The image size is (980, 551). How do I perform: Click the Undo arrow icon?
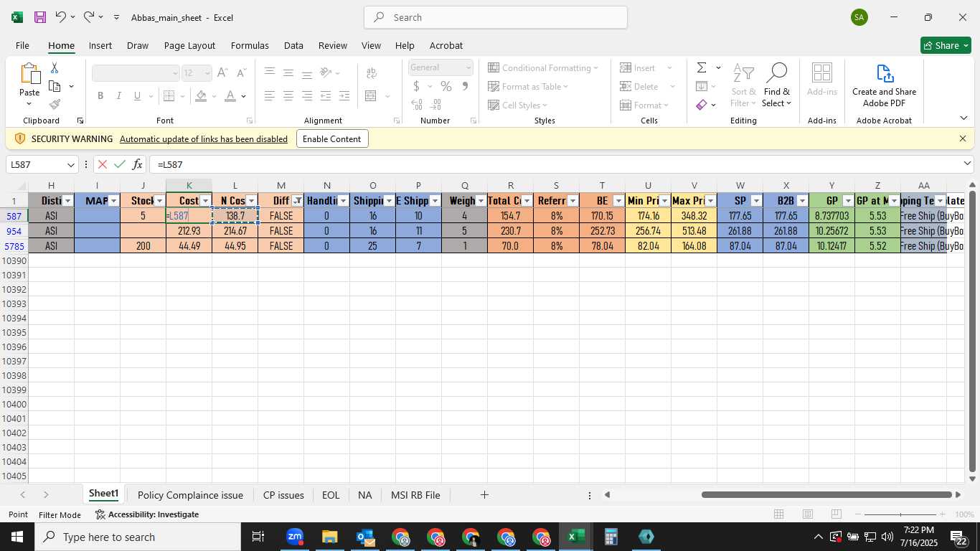tap(60, 17)
